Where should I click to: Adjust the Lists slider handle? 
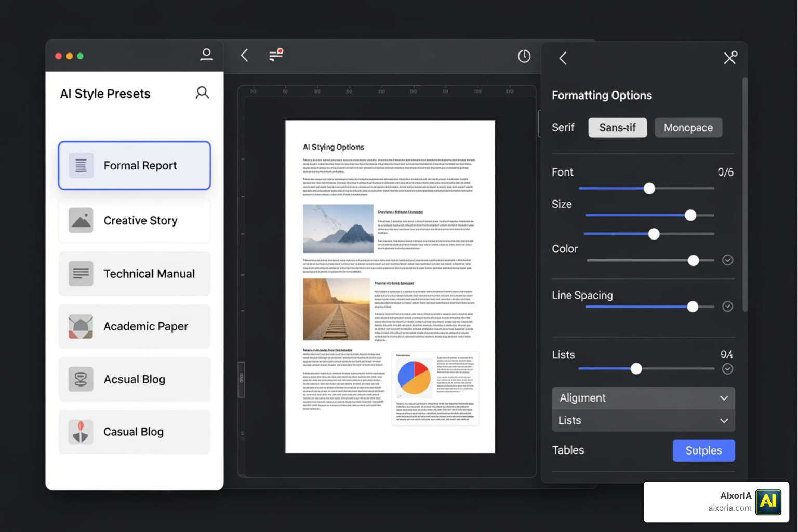pos(636,369)
